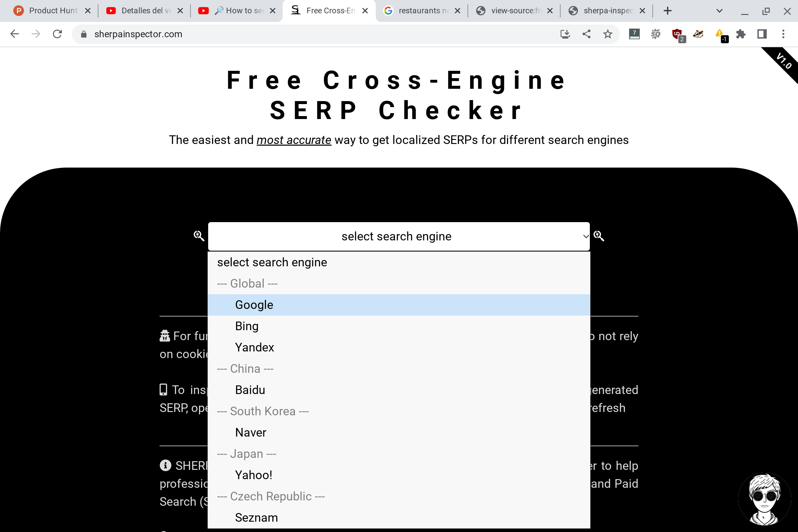This screenshot has height=532, width=798.
Task: Click the magnifier icon left of dropdown
Action: click(199, 236)
